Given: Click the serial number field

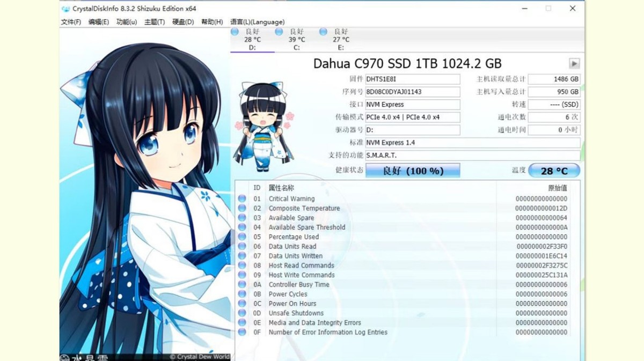Looking at the screenshot, I should point(412,92).
